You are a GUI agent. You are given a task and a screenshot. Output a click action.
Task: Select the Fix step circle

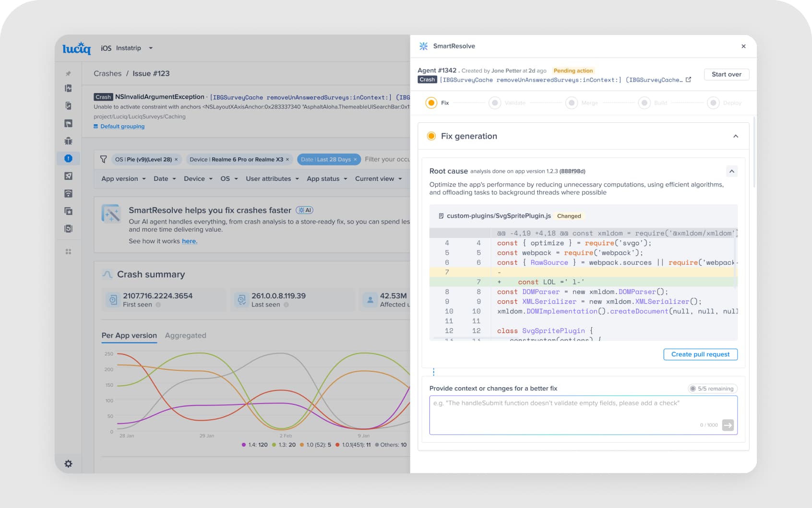coord(431,103)
